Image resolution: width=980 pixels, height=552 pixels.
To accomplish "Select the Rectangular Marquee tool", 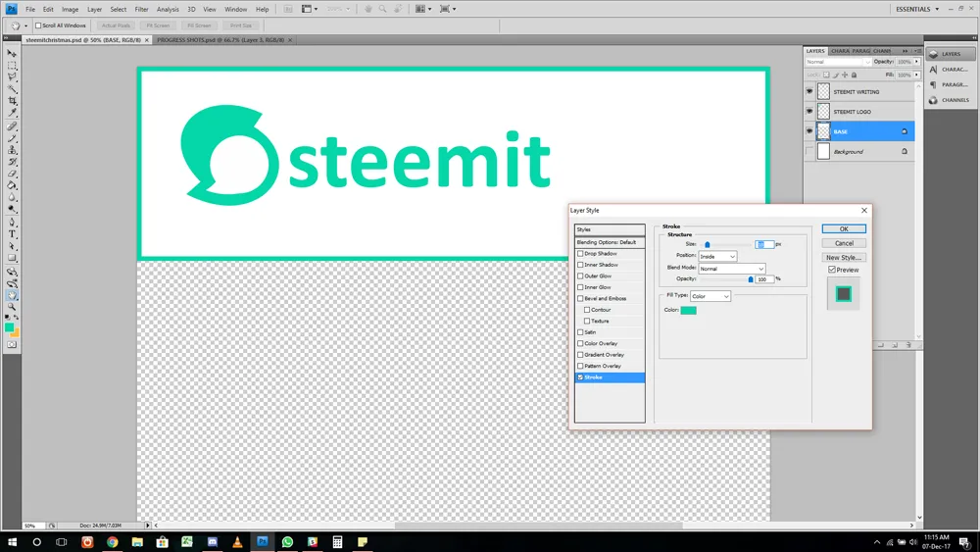I will tap(12, 66).
